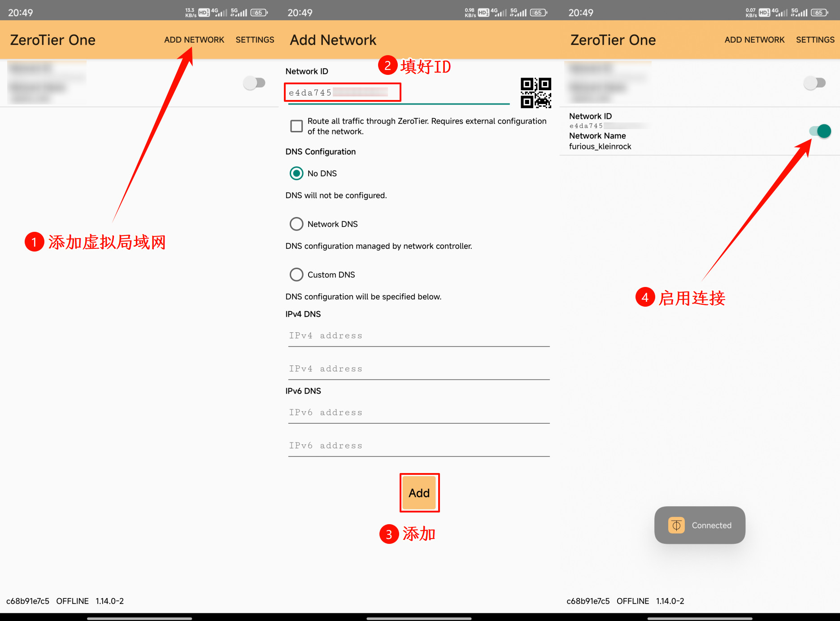Viewport: 840px width, 621px height.
Task: Tap 'DNS configuration will be specified below.' text
Action: pyautogui.click(x=364, y=297)
